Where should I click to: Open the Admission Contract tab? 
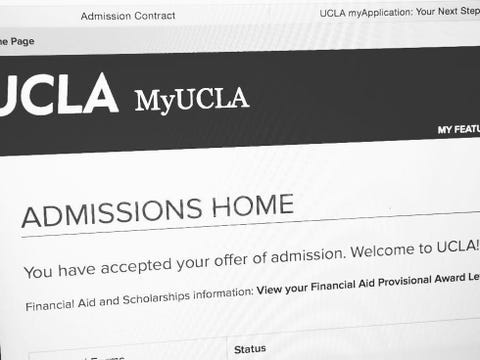click(128, 16)
